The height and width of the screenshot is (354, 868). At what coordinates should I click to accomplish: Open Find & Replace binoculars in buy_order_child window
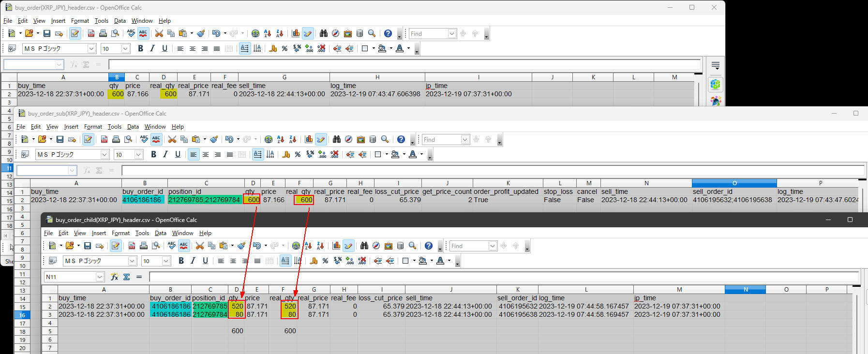coord(364,246)
